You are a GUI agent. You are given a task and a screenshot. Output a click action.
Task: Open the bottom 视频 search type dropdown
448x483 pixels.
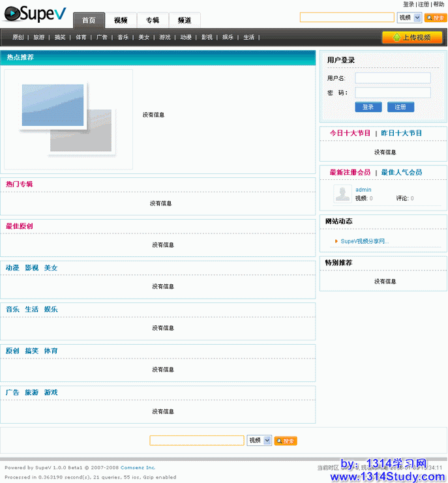[259, 441]
